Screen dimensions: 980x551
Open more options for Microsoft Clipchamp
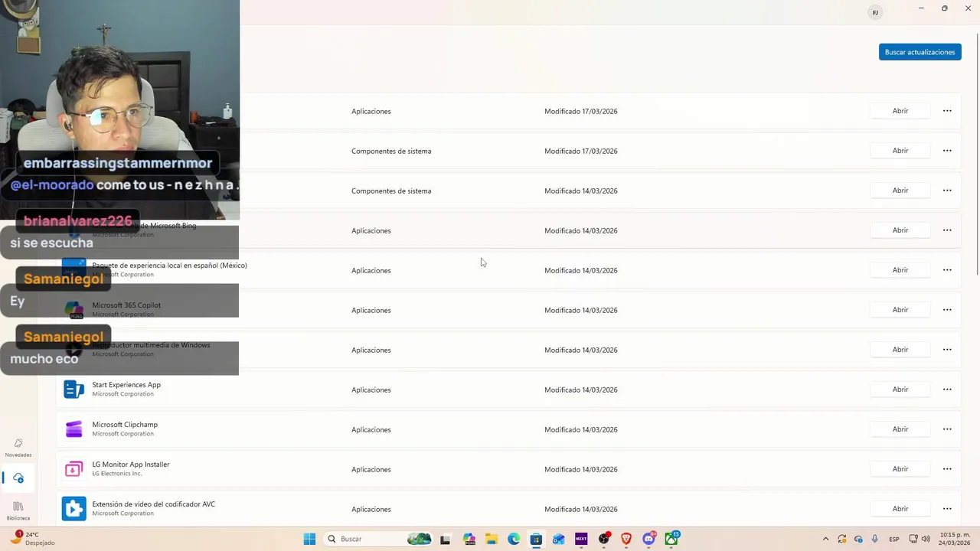pyautogui.click(x=947, y=429)
